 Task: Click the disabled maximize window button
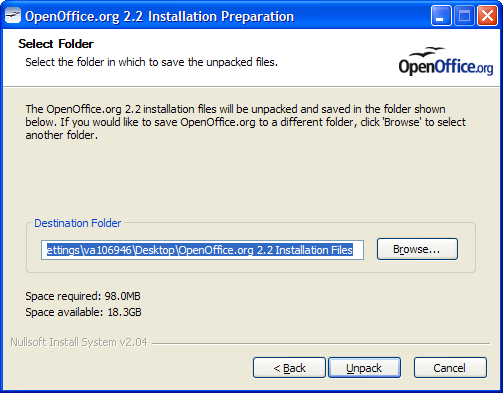464,15
